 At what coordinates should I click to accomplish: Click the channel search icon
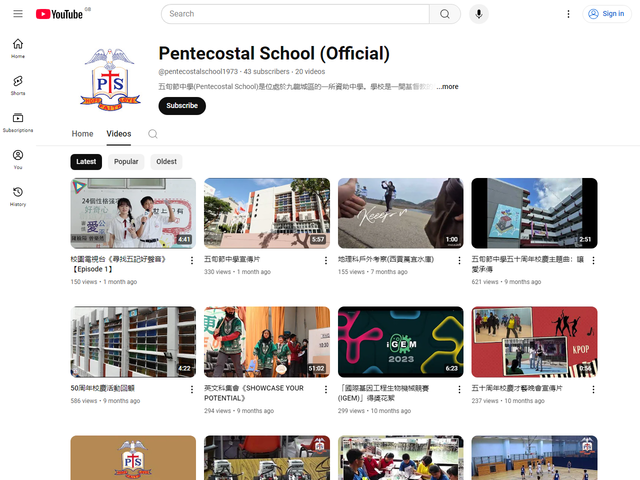pos(153,134)
